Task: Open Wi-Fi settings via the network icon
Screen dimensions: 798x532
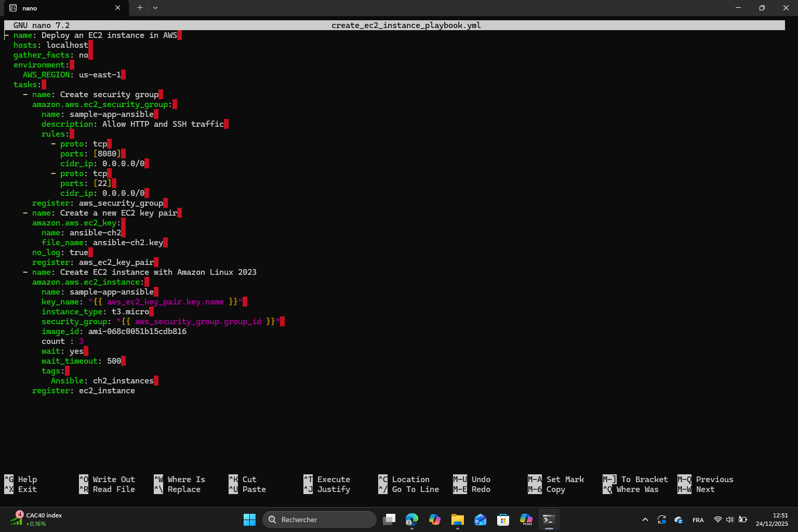Action: pyautogui.click(x=717, y=519)
